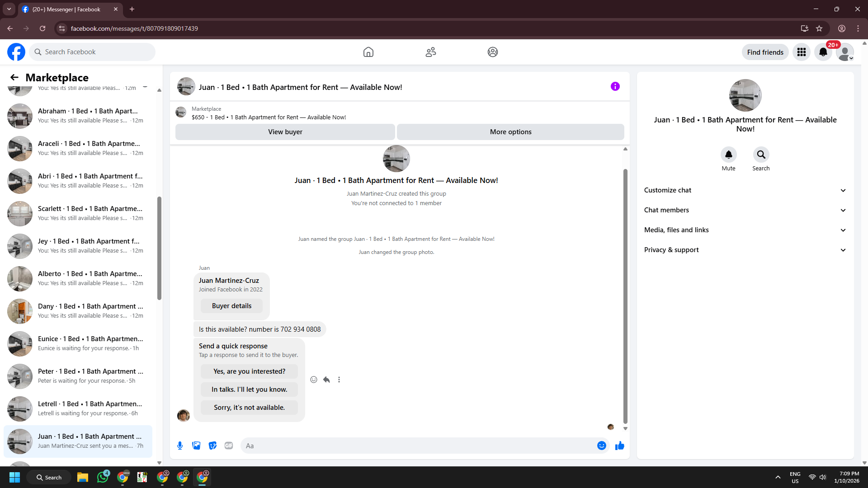Image resolution: width=868 pixels, height=488 pixels.
Task: Expand Media, files and links section
Action: pyautogui.click(x=745, y=230)
